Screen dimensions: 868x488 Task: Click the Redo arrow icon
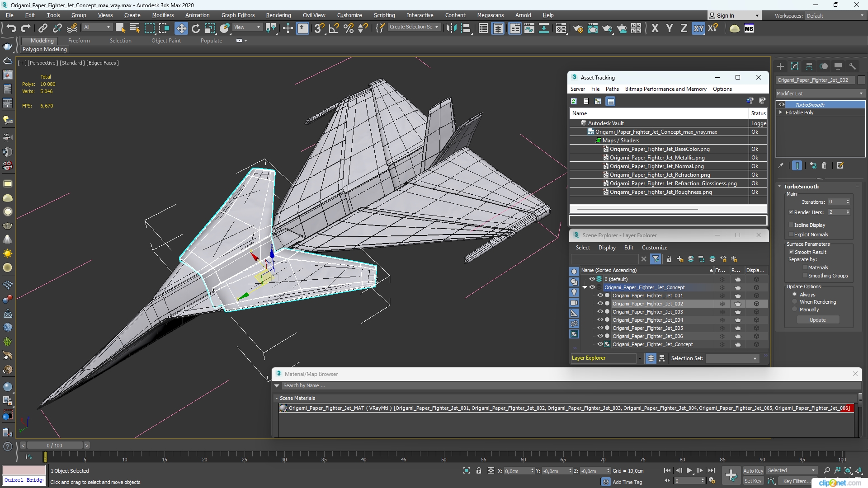(x=26, y=28)
